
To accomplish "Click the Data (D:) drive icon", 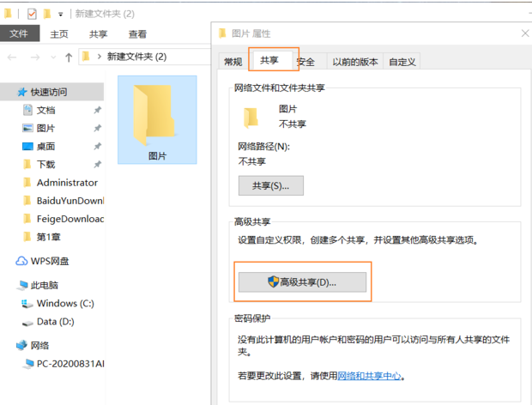I will pos(27,323).
